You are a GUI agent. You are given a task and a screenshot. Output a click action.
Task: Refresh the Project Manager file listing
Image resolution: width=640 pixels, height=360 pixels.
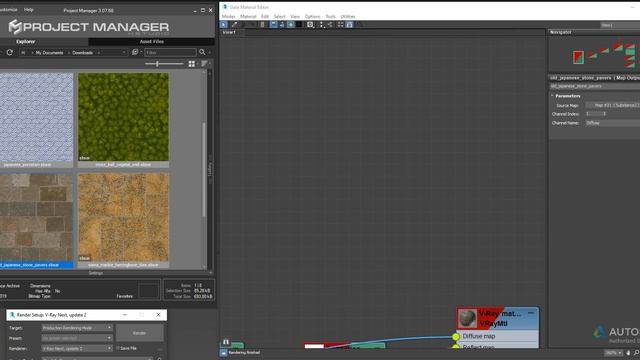[x=10, y=52]
